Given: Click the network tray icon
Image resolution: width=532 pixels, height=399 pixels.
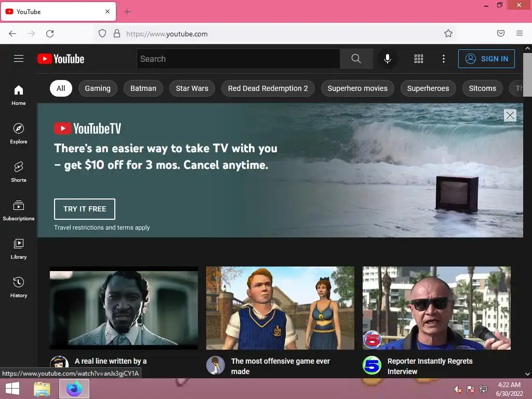Looking at the screenshot, I should (483, 389).
